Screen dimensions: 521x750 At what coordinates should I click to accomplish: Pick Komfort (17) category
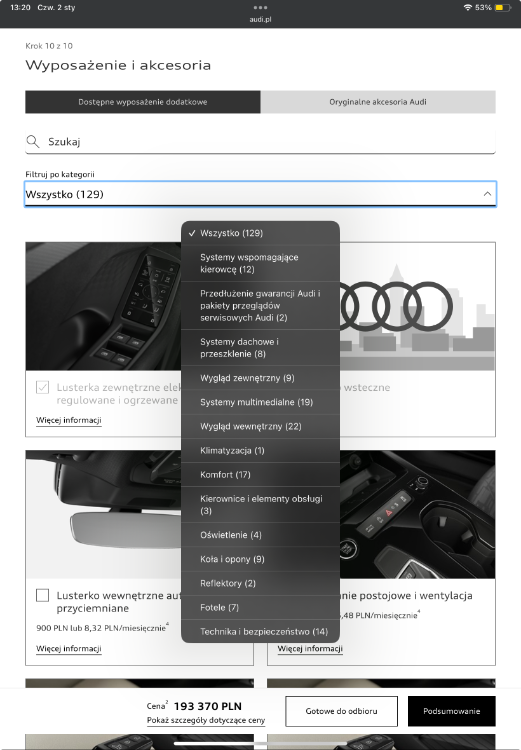(x=260, y=474)
